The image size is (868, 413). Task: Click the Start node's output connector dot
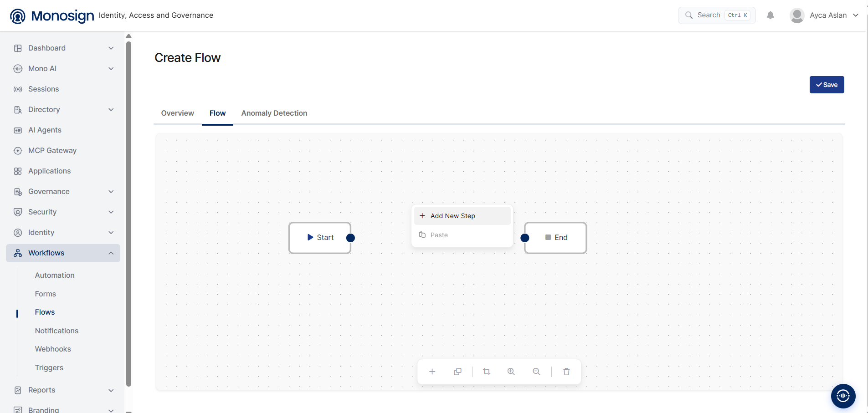pos(350,238)
